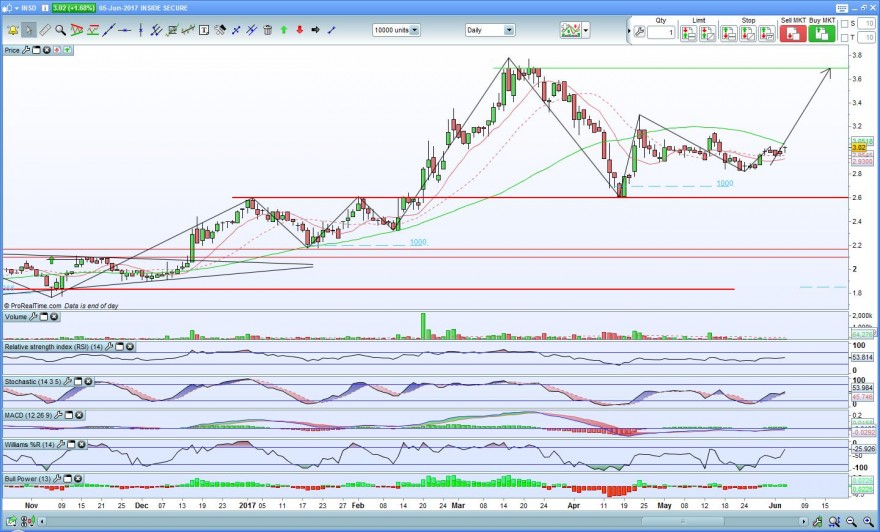Toggle Stochastic panel window icon
The image size is (880, 532).
pyautogui.click(x=79, y=382)
